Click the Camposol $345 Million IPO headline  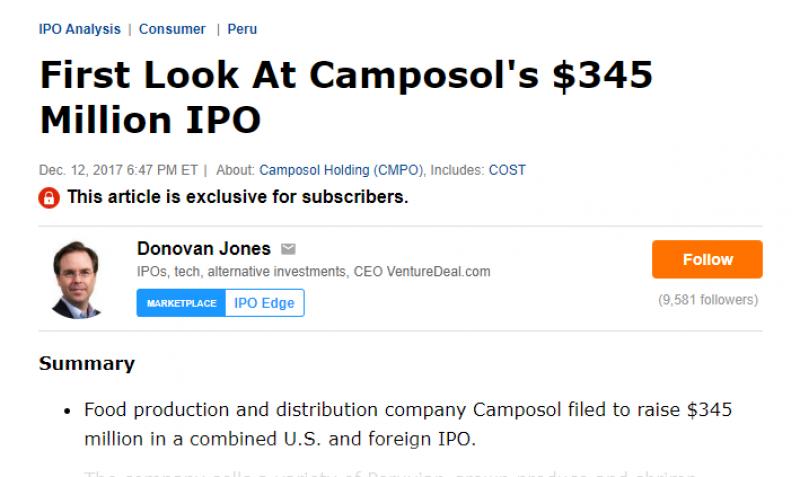(345, 98)
